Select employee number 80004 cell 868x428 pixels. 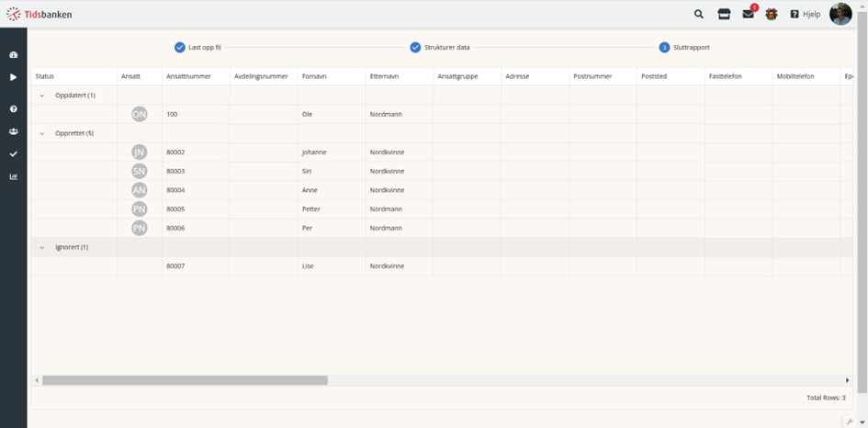coord(196,190)
